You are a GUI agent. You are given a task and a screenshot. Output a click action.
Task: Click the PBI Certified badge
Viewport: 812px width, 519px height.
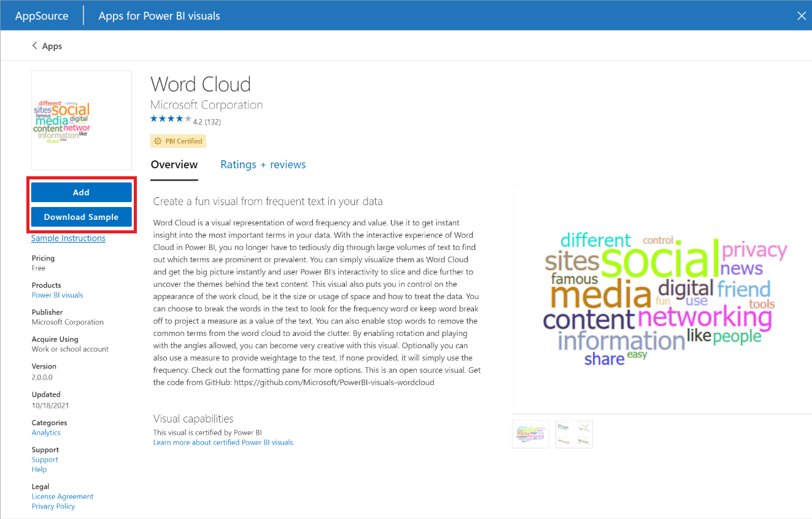point(178,141)
